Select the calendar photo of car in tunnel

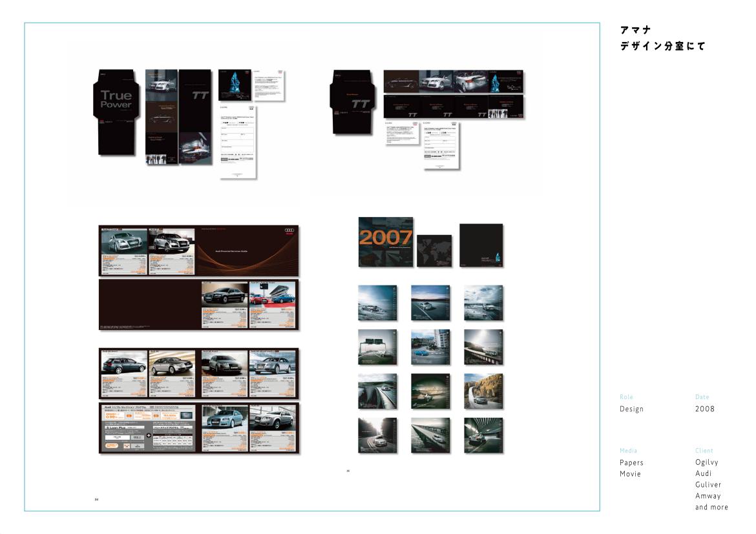(x=483, y=436)
